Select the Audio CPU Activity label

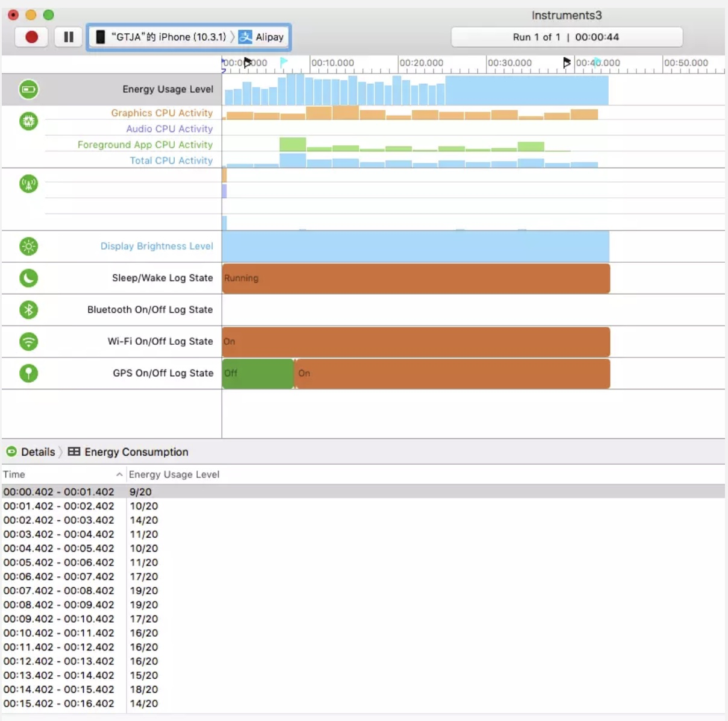click(x=169, y=129)
